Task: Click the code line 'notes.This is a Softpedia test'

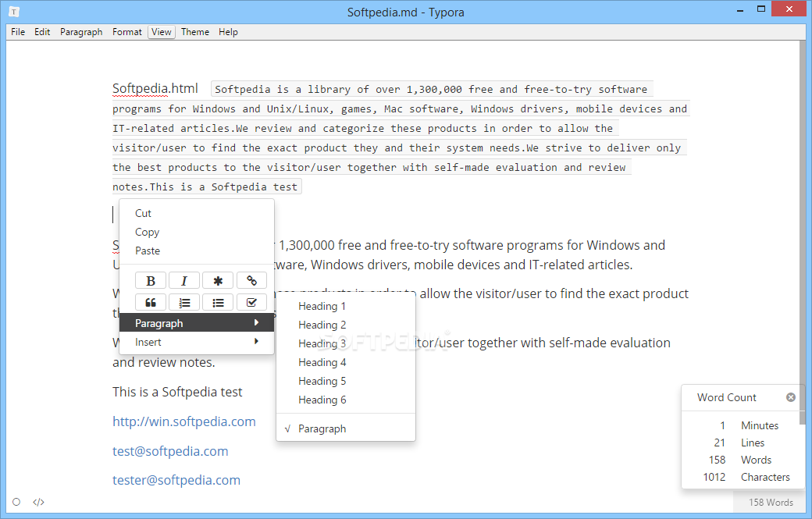Action: 205,187
